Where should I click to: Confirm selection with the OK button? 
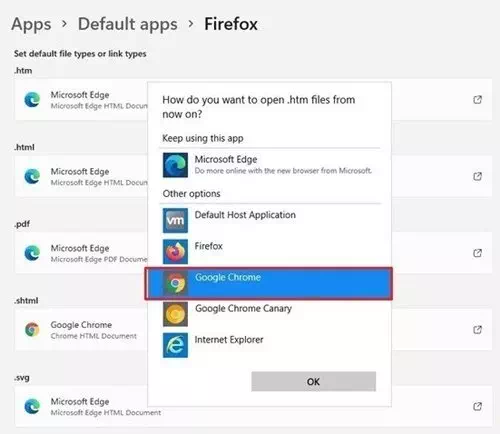pos(314,381)
